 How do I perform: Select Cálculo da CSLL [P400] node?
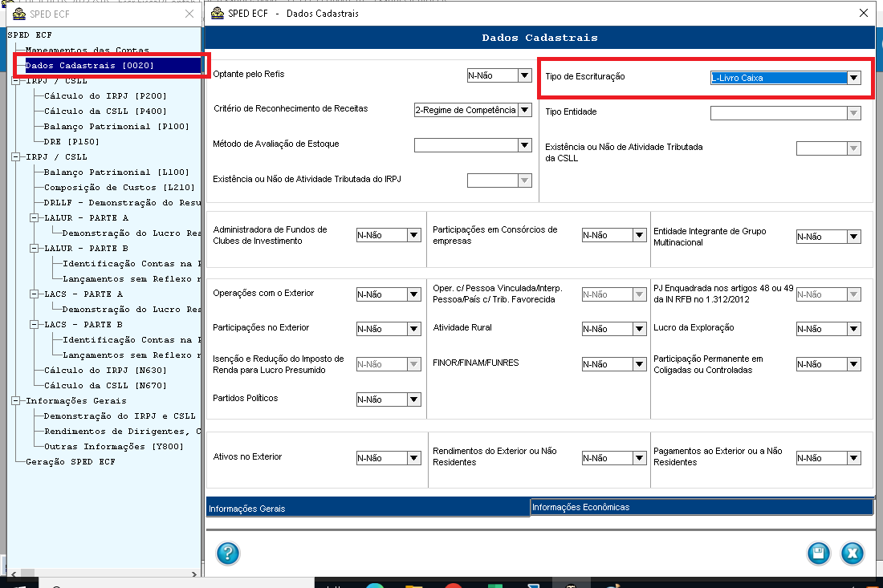point(105,111)
